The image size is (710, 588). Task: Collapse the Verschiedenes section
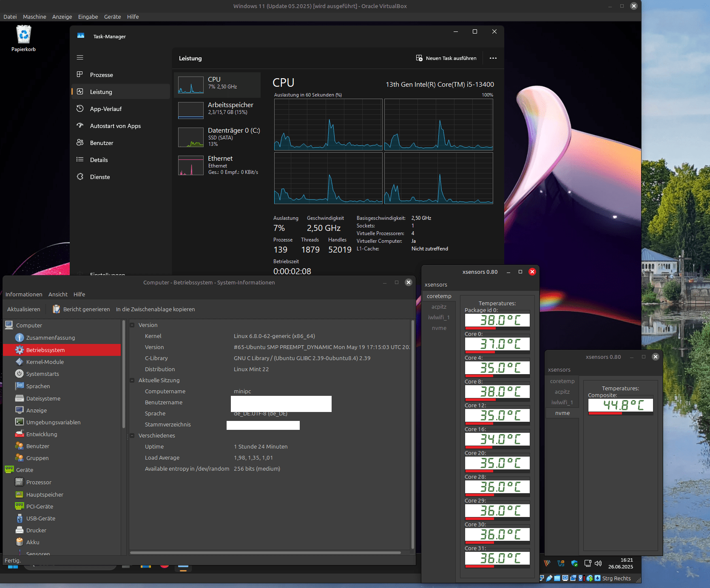tap(132, 435)
